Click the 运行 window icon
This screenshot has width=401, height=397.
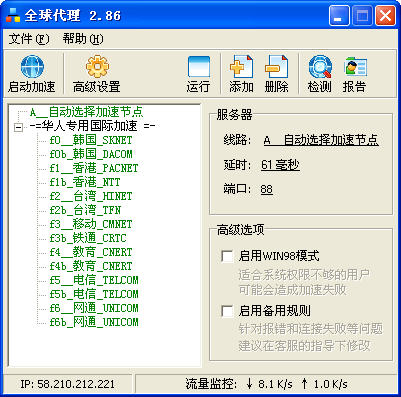tap(199, 67)
